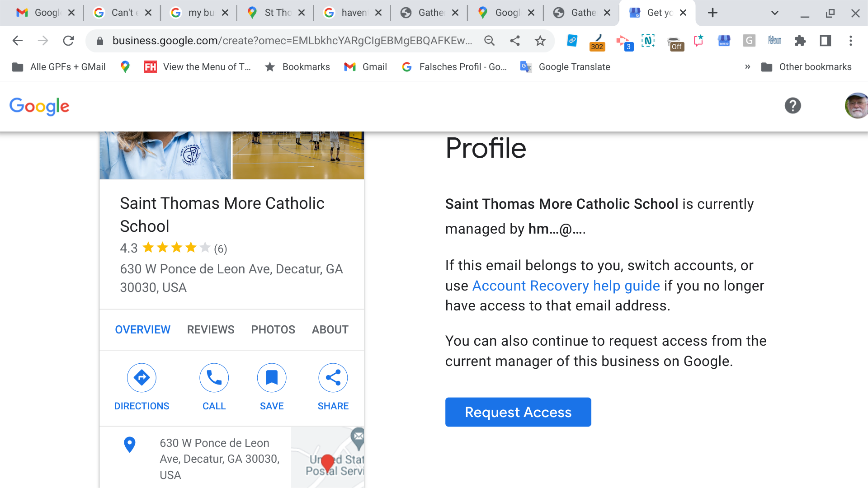Image resolution: width=868 pixels, height=488 pixels.
Task: Select the OVERVIEW tab on the listing
Action: [142, 329]
